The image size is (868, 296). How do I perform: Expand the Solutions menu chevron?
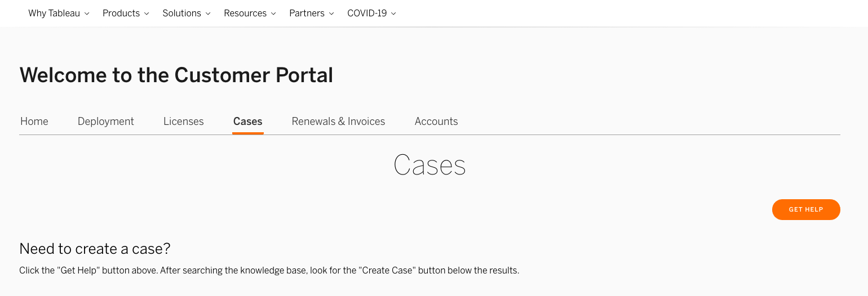coord(208,14)
